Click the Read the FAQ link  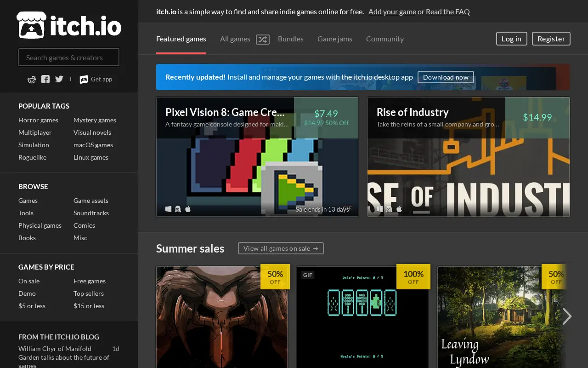(x=448, y=12)
